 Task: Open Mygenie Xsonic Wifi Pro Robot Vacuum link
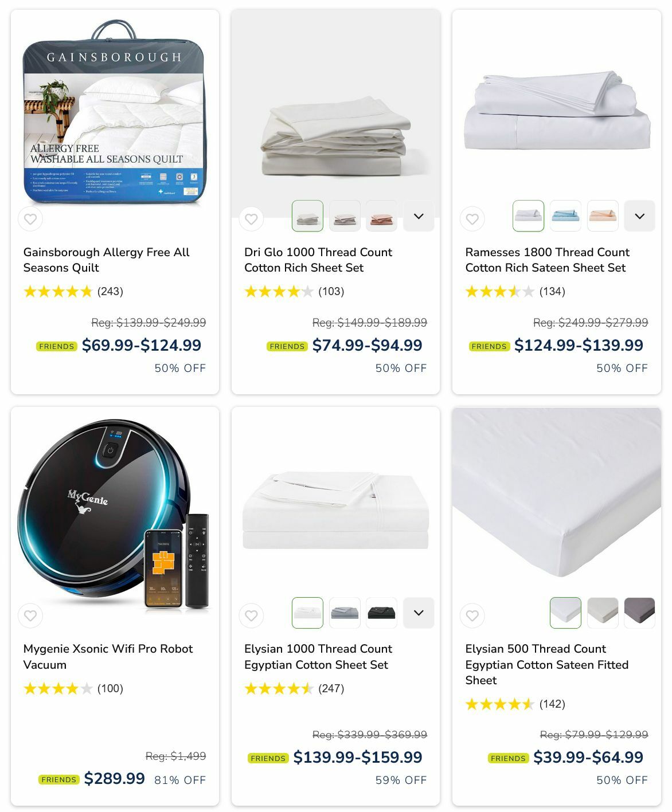pos(108,657)
